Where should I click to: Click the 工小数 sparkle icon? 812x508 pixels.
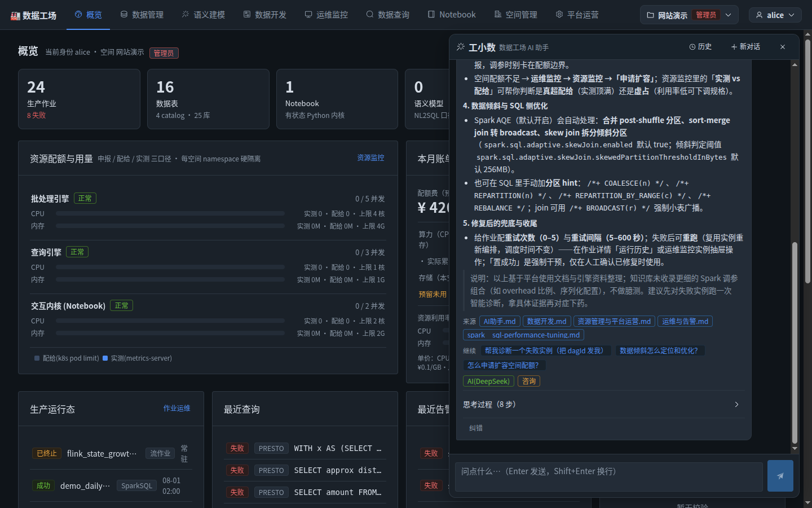[461, 47]
